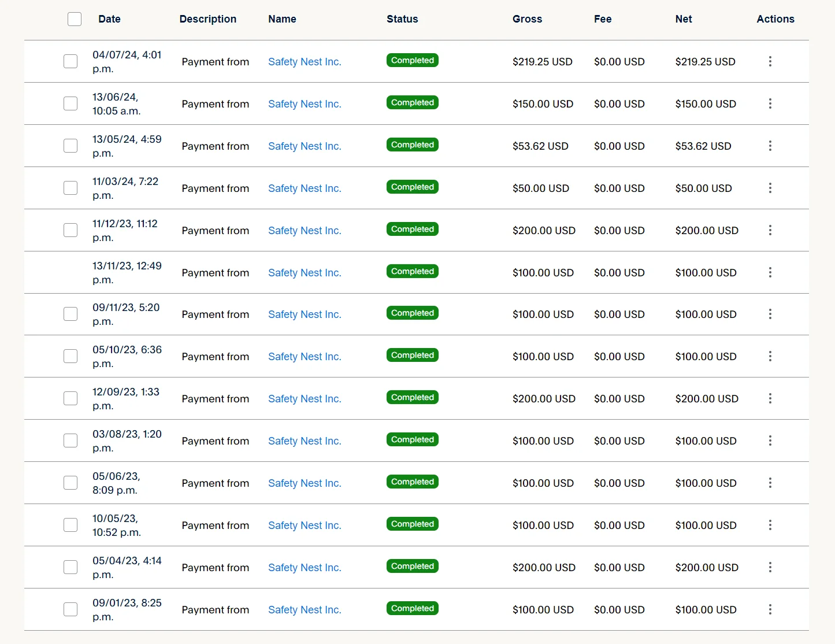
Task: Click $0.00 USD fee for 12/09/23
Action: (x=619, y=399)
